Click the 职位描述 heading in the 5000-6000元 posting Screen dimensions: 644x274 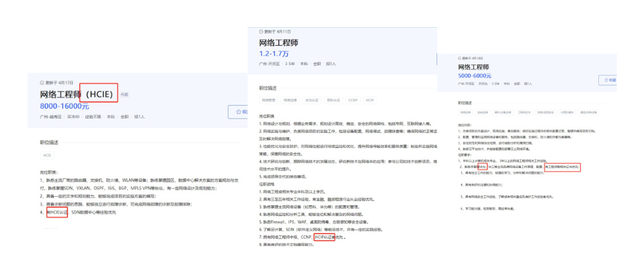click(465, 103)
